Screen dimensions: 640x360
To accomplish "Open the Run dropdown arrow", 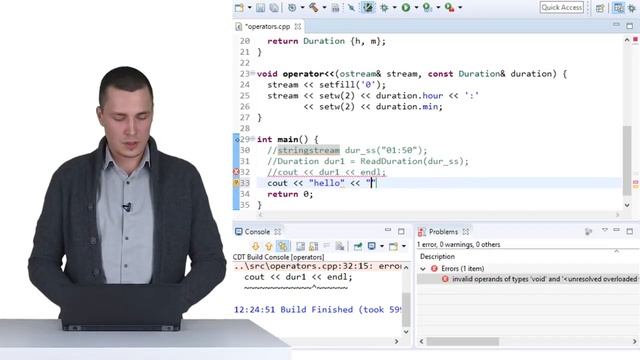I will point(416,7).
